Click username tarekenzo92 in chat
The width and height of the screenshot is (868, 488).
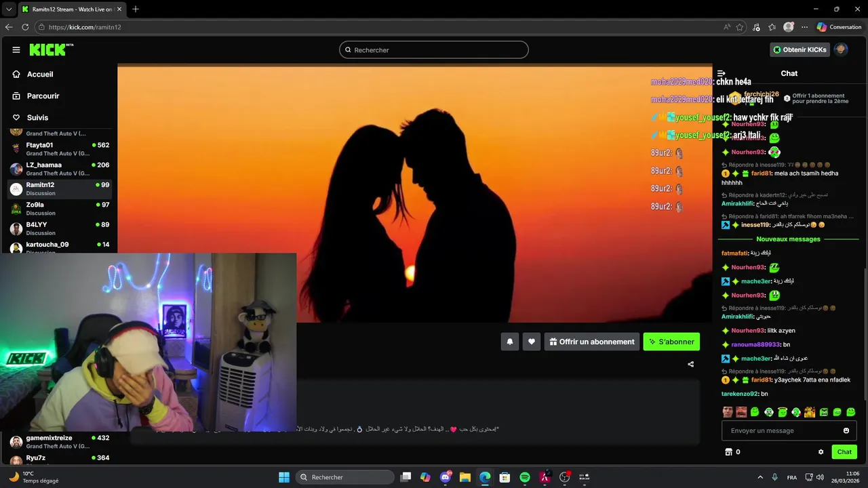coord(739,394)
